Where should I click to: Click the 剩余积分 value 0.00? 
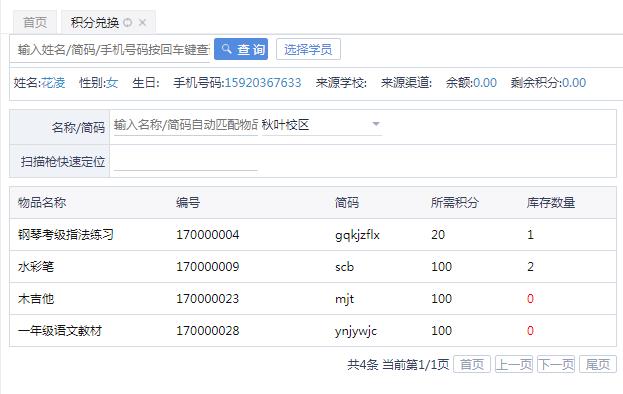tap(574, 83)
